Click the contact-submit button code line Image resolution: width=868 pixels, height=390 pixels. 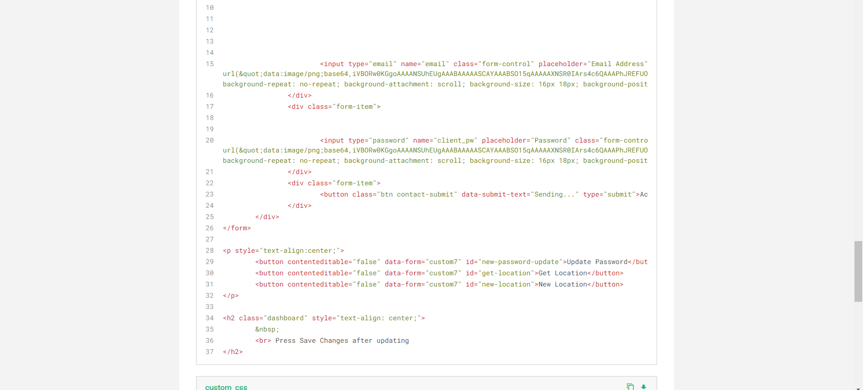[484, 194]
